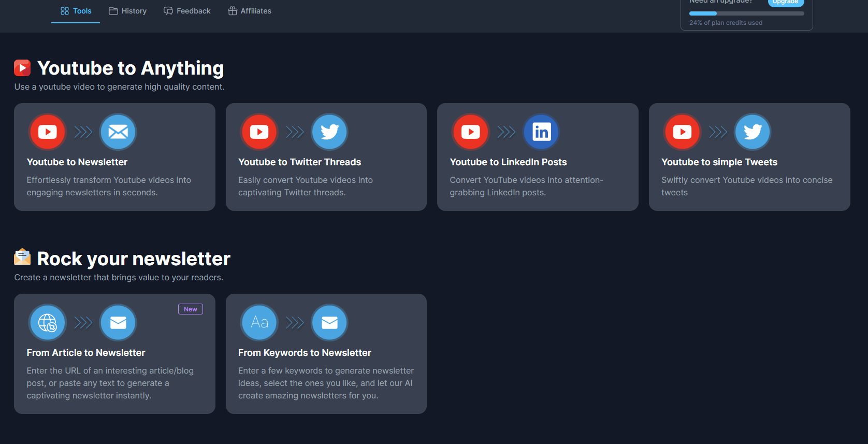Image resolution: width=868 pixels, height=444 pixels.
Task: Click the mail icon in Keywords to Newsletter card
Action: 329,323
